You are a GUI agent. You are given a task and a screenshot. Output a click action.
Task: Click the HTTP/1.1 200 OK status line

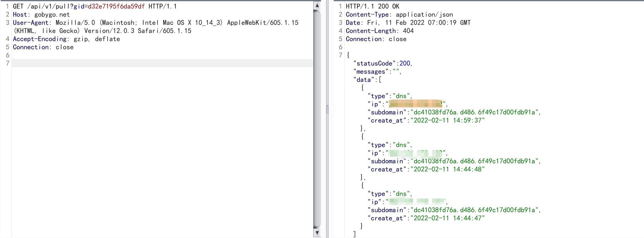[x=372, y=6]
